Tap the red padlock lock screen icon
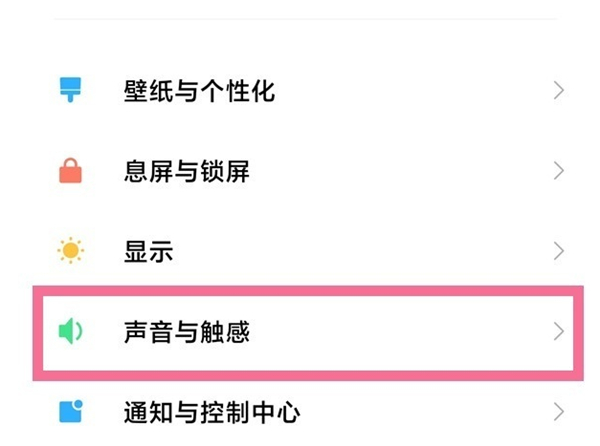 click(x=70, y=172)
